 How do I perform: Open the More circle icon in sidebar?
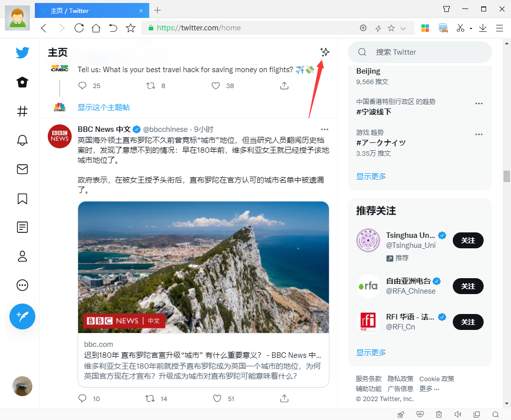tap(22, 285)
